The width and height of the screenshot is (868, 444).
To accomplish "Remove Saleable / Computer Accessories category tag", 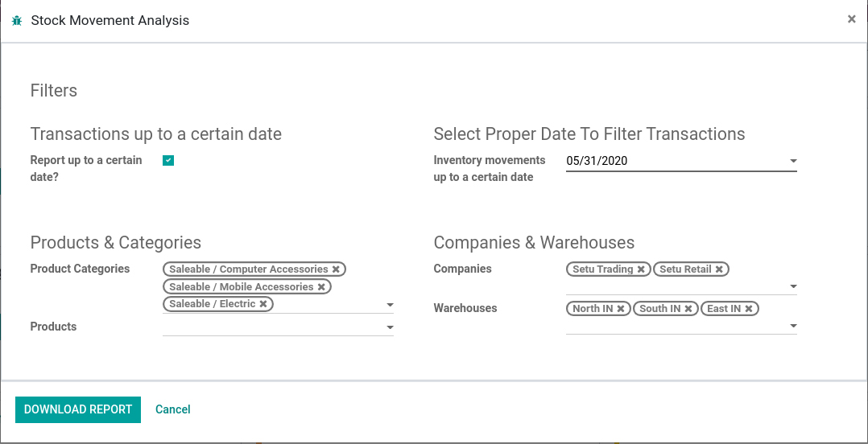I will [336, 269].
